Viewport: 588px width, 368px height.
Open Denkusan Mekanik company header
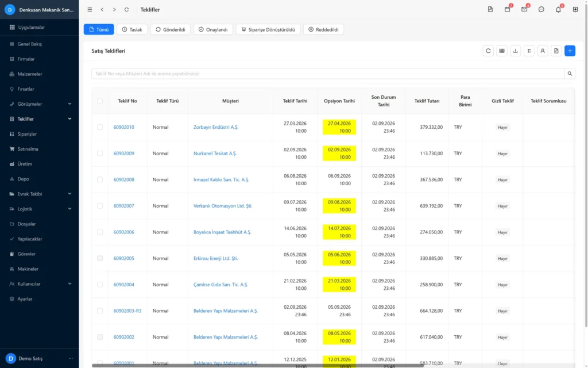pos(40,10)
